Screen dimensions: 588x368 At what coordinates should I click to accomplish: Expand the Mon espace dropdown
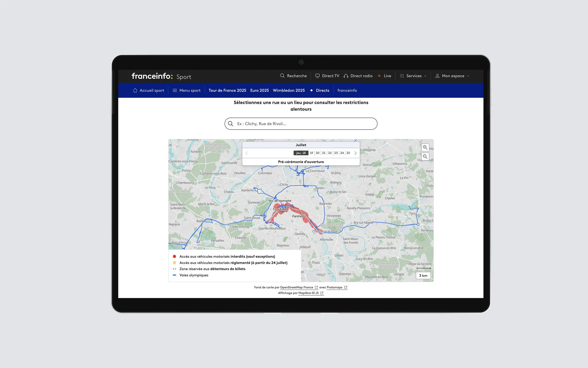tap(452, 76)
